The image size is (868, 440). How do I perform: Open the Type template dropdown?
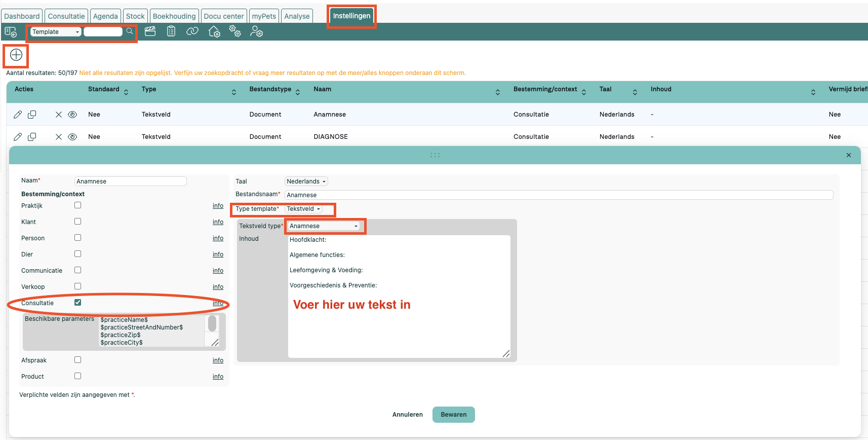(303, 209)
